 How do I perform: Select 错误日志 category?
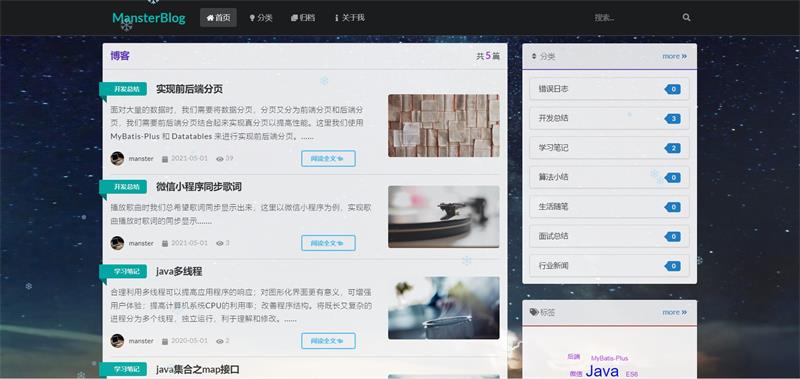(609, 89)
